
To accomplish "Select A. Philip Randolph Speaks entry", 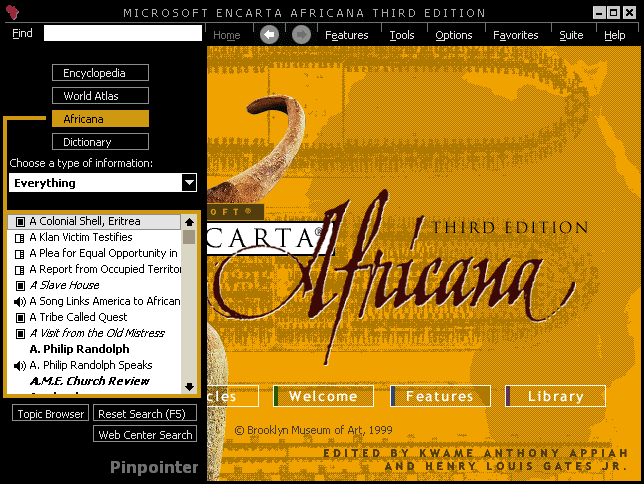I will pos(94,366).
